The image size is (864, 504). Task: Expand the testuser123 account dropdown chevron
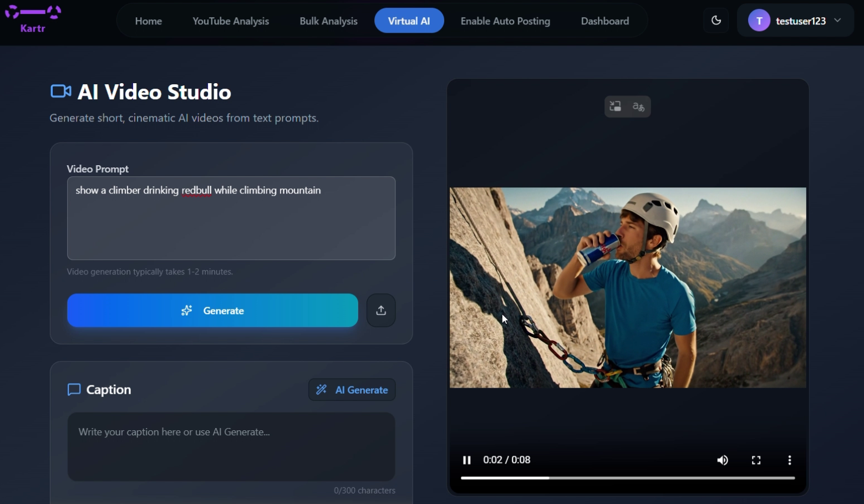pos(838,21)
